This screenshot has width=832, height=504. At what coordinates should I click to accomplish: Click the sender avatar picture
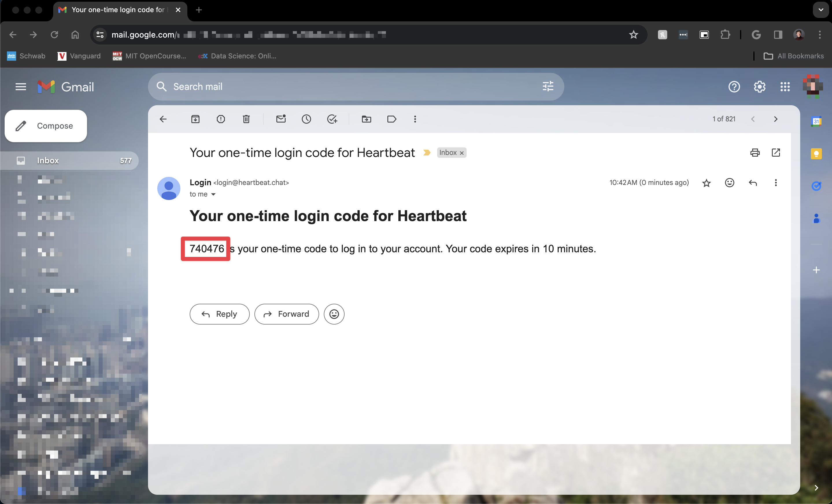(x=169, y=188)
